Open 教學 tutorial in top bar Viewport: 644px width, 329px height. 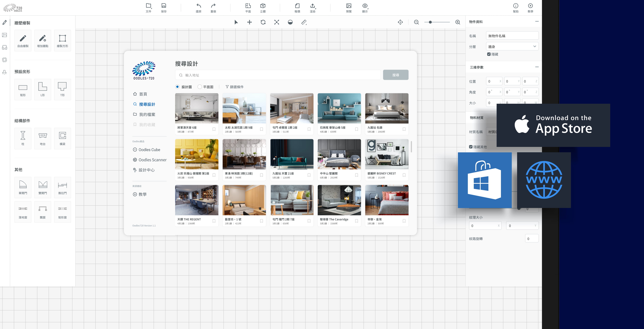click(530, 8)
